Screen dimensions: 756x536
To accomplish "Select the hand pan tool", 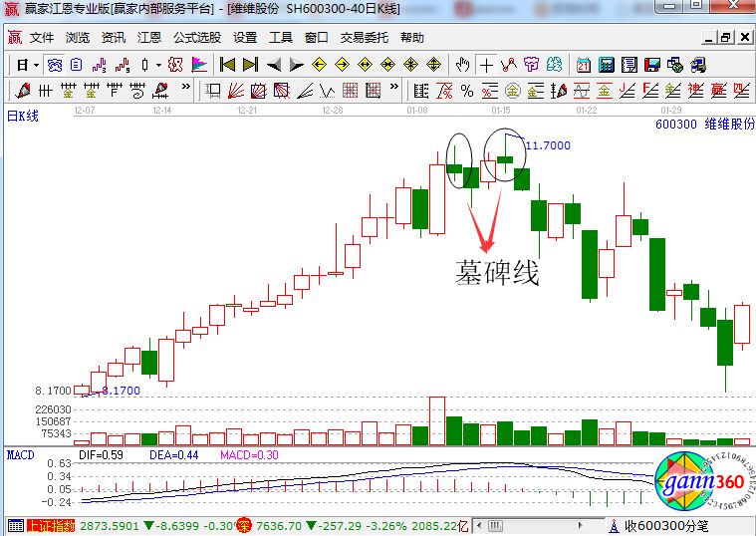I will coord(462,65).
